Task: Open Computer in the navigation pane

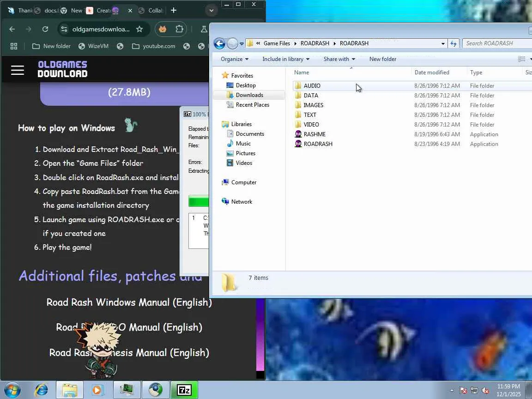Action: [244, 182]
